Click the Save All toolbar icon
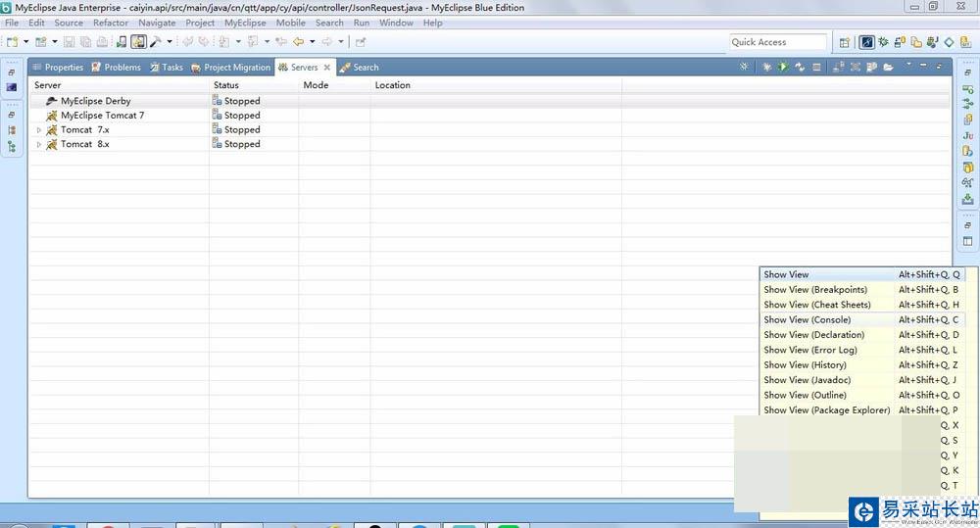Screen dimensions: 980x528 coord(85,42)
